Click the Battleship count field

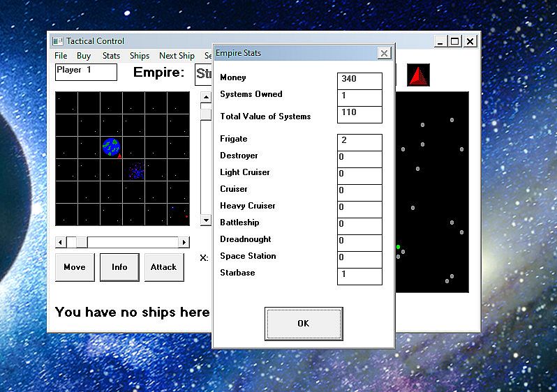(359, 226)
